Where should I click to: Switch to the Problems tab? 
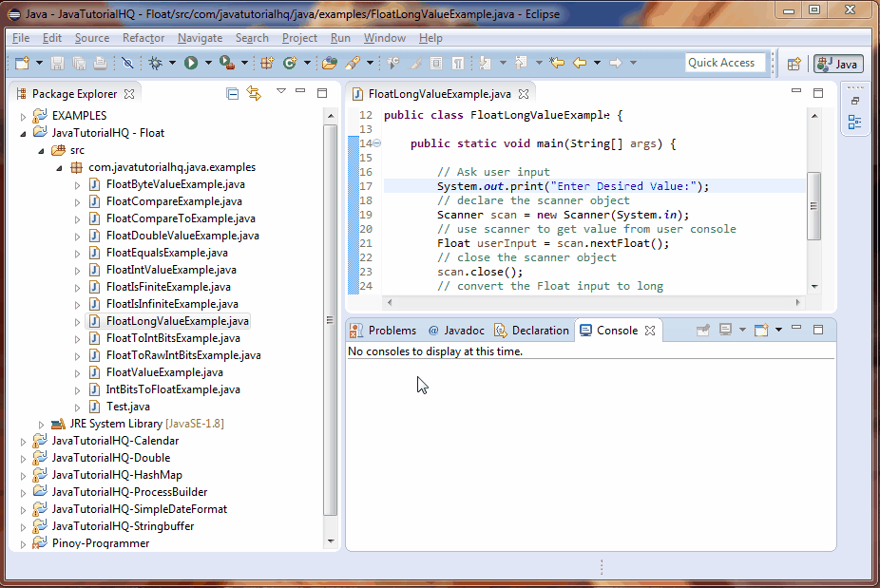384,331
